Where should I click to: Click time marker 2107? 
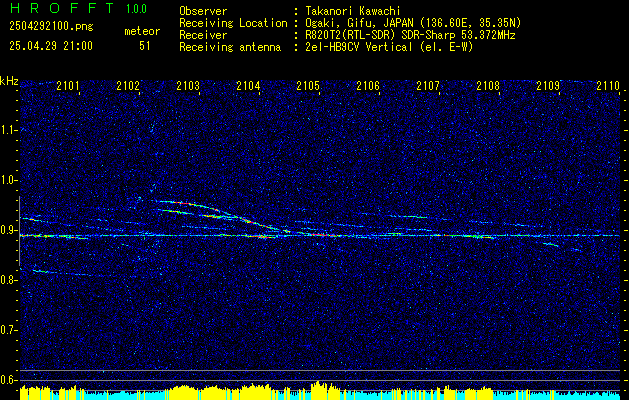click(428, 85)
